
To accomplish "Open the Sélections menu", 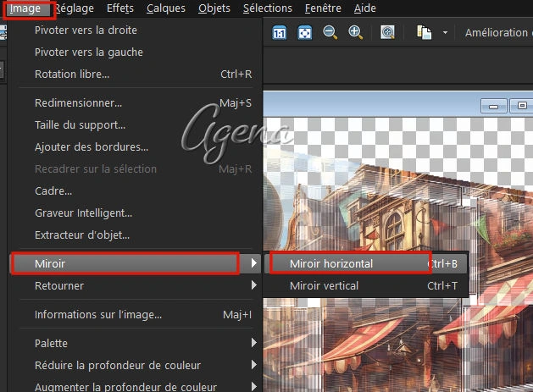I will click(x=268, y=8).
